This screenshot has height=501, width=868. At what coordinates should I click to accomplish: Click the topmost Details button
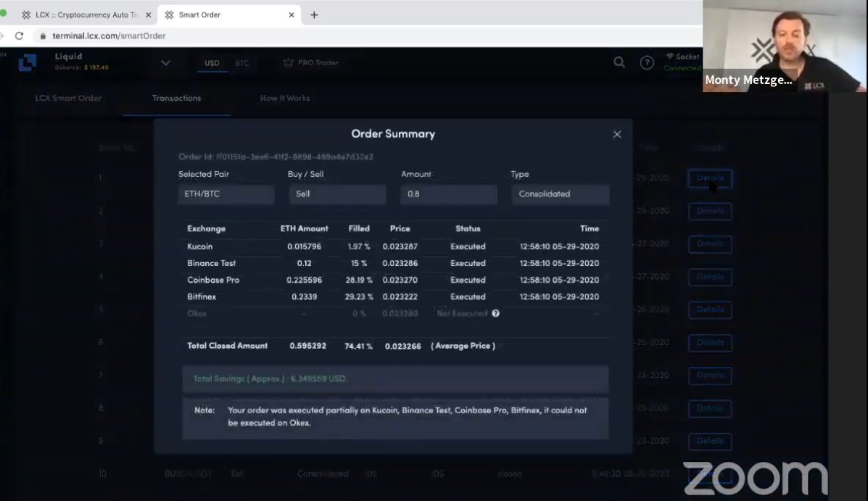(709, 178)
